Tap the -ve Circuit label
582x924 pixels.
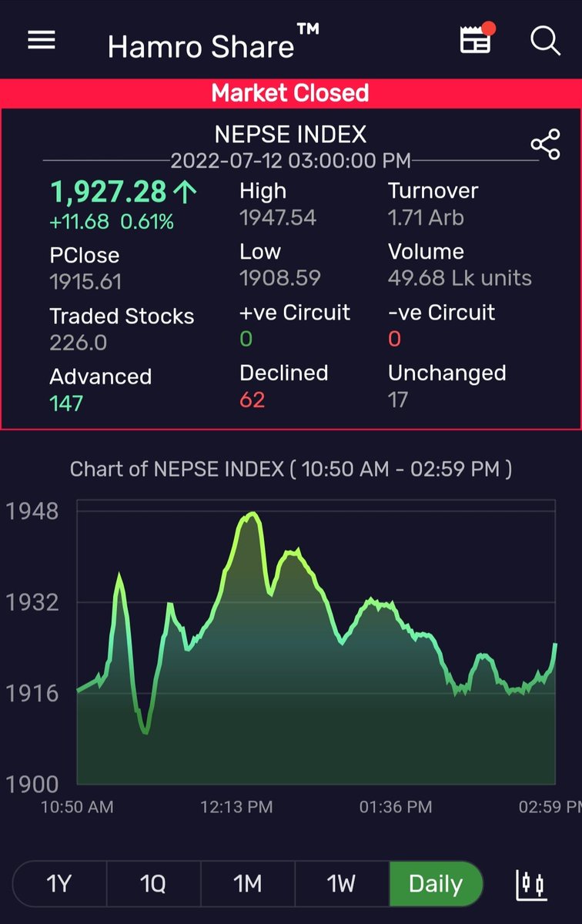(x=441, y=313)
